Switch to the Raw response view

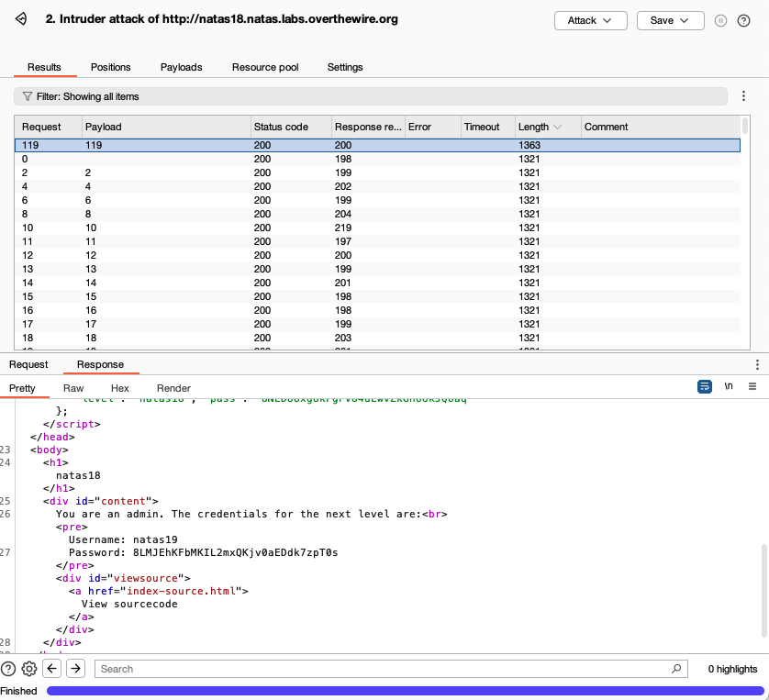coord(73,388)
